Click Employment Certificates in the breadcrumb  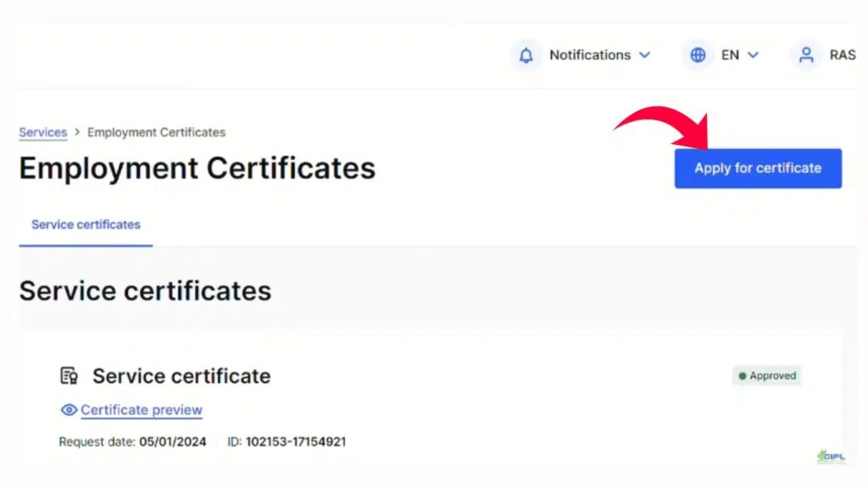[x=156, y=132]
